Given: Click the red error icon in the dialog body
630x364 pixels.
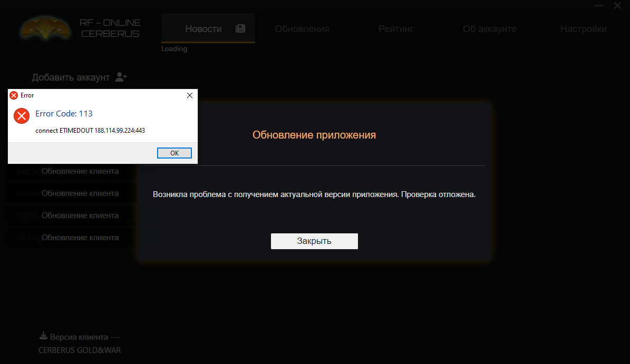Looking at the screenshot, I should pyautogui.click(x=22, y=116).
